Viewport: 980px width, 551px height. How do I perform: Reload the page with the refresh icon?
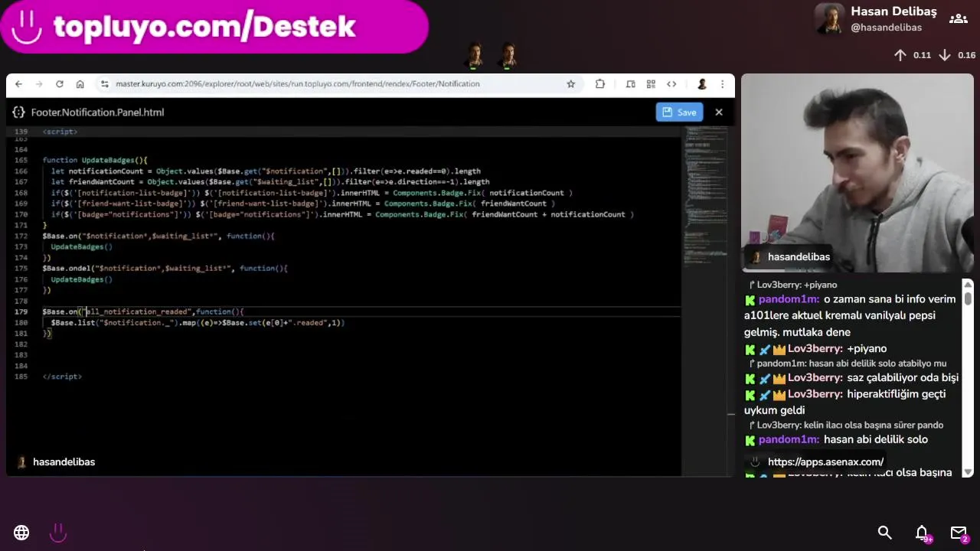[59, 84]
